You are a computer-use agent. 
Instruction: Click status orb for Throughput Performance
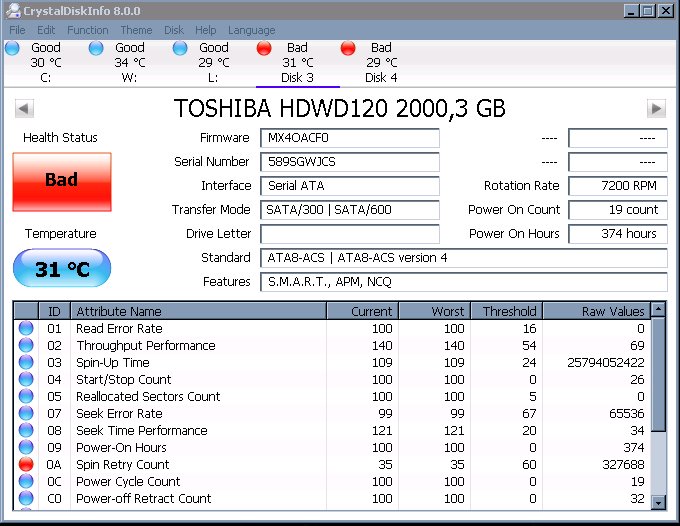pyautogui.click(x=26, y=345)
